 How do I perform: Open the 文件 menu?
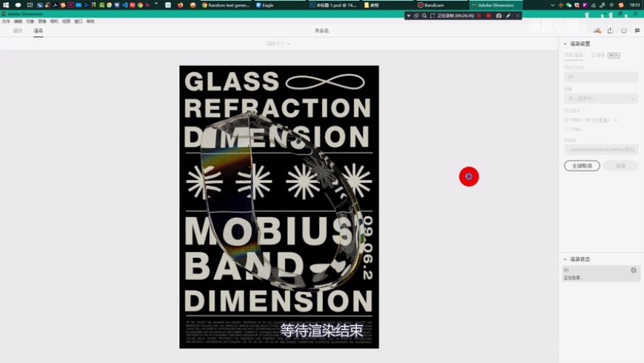(6, 21)
